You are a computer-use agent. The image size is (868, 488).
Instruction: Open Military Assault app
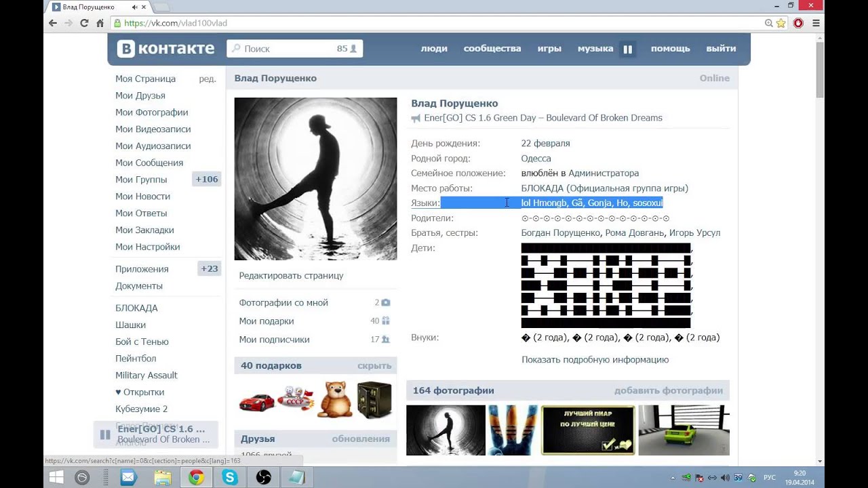pyautogui.click(x=146, y=375)
